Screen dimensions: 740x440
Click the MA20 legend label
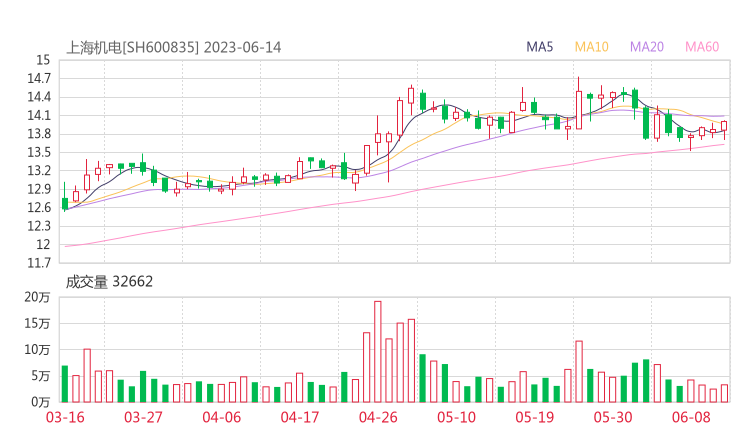pos(647,47)
